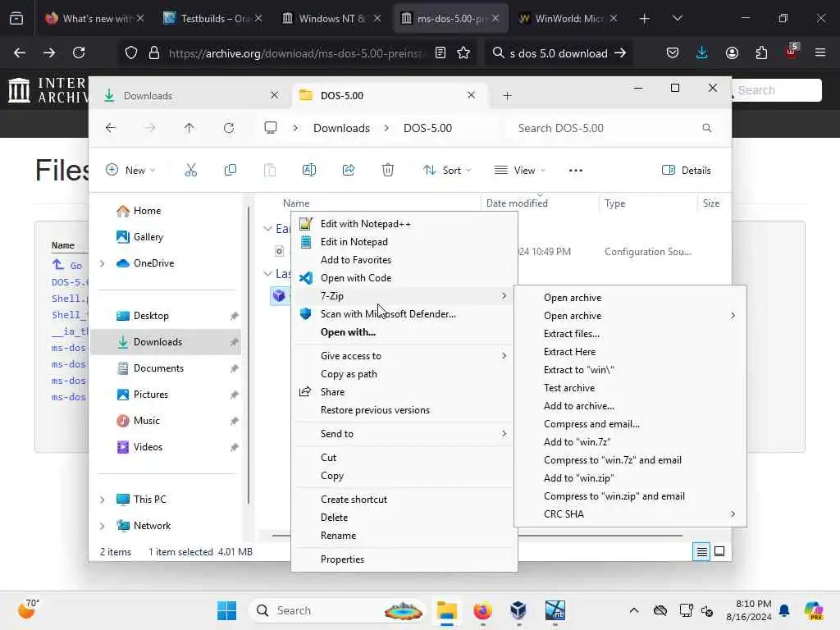Viewport: 840px width, 630px height.
Task: Go up one folder level
Action: pyautogui.click(x=189, y=128)
